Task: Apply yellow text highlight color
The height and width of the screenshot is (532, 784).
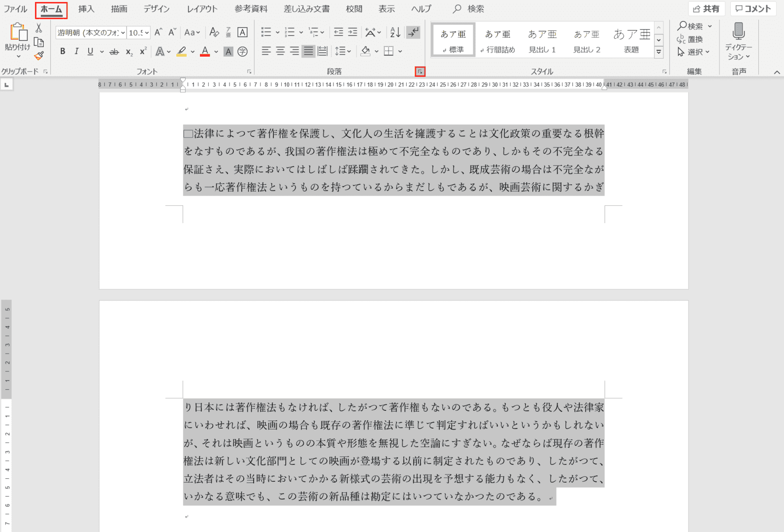Action: [182, 51]
